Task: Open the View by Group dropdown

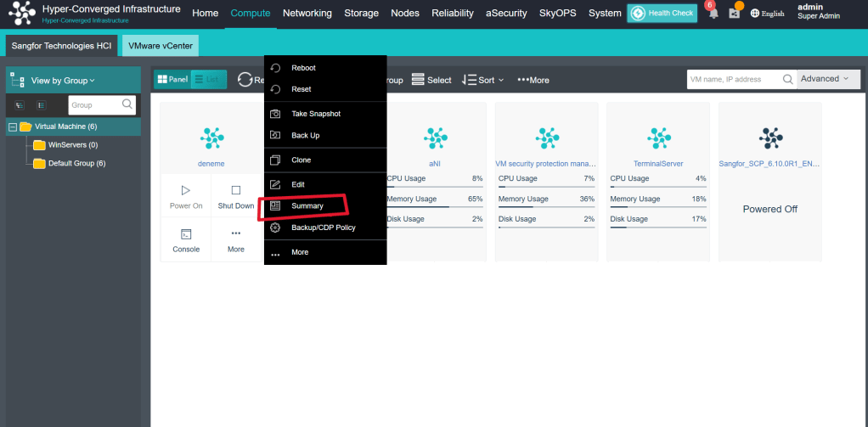Action: pyautogui.click(x=63, y=81)
